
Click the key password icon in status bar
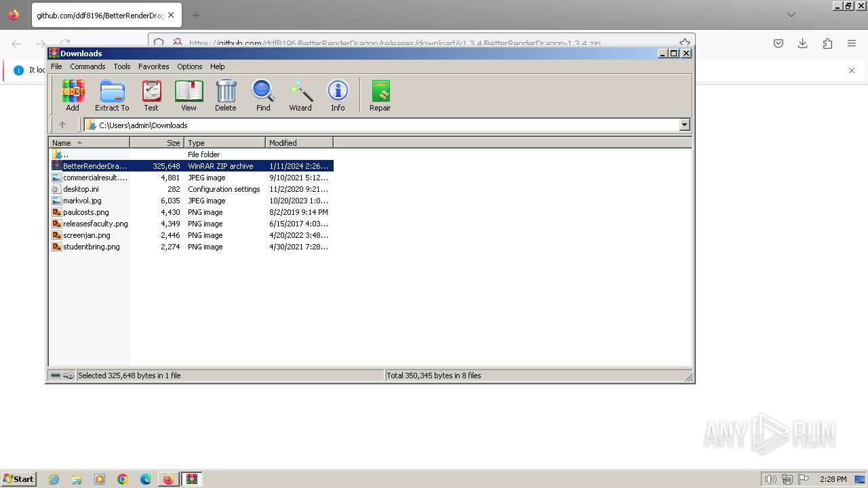click(68, 375)
